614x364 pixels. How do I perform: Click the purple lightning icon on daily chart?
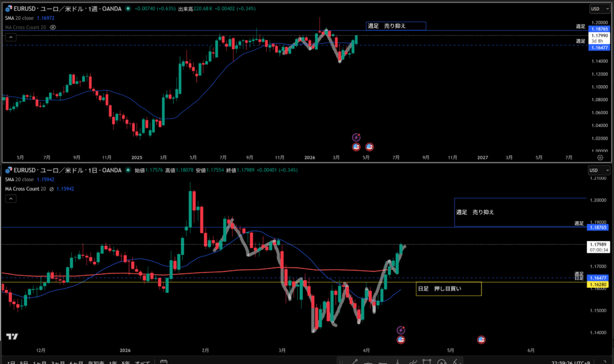tap(401, 330)
